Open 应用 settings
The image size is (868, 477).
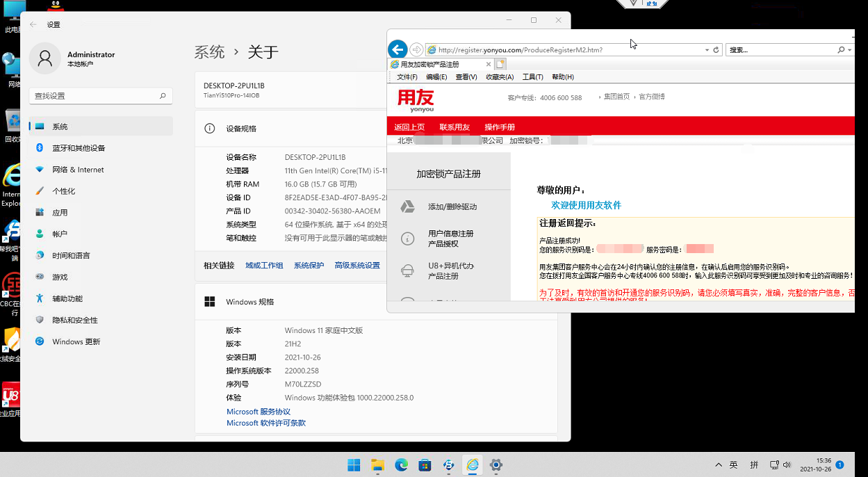pyautogui.click(x=101, y=213)
